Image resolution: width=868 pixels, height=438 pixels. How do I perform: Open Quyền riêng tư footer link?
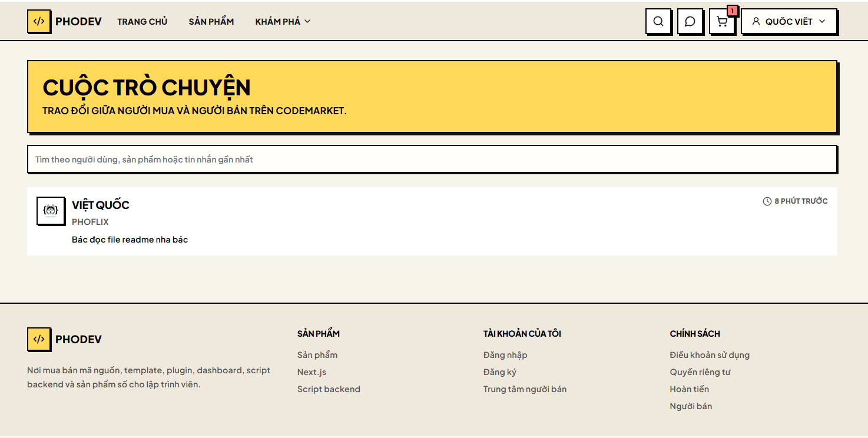[x=700, y=372]
